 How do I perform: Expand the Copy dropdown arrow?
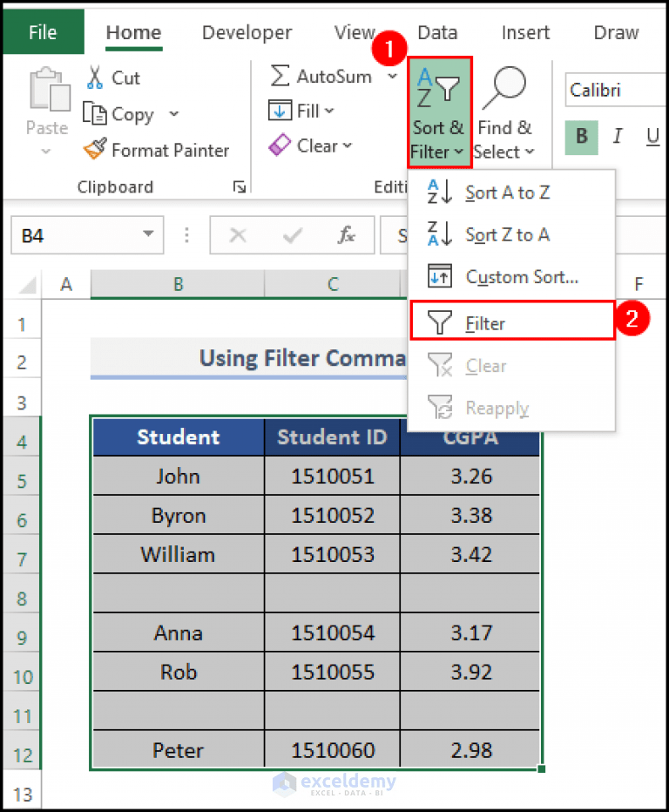coord(174,113)
